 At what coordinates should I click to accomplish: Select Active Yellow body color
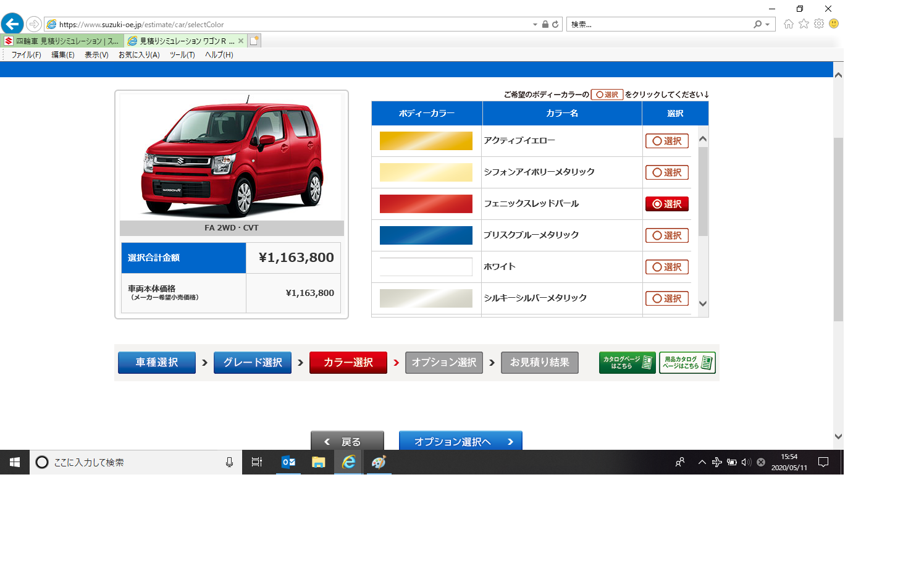[666, 141]
